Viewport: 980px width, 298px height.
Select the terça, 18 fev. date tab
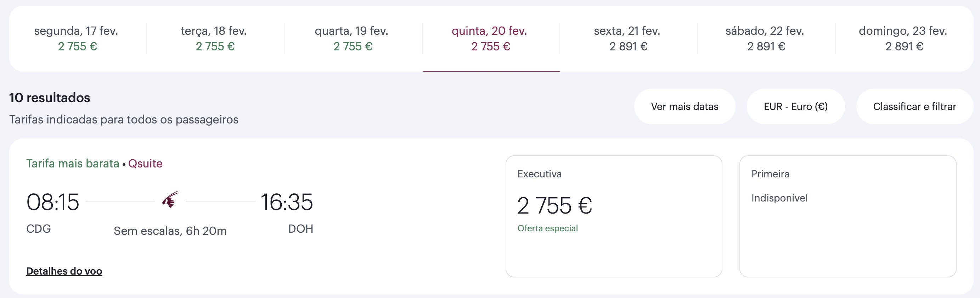point(215,38)
